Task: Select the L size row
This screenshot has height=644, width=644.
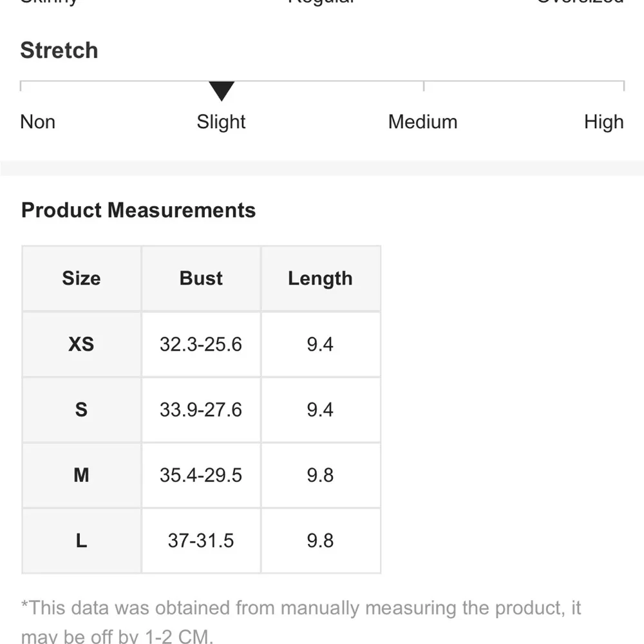Action: click(81, 540)
